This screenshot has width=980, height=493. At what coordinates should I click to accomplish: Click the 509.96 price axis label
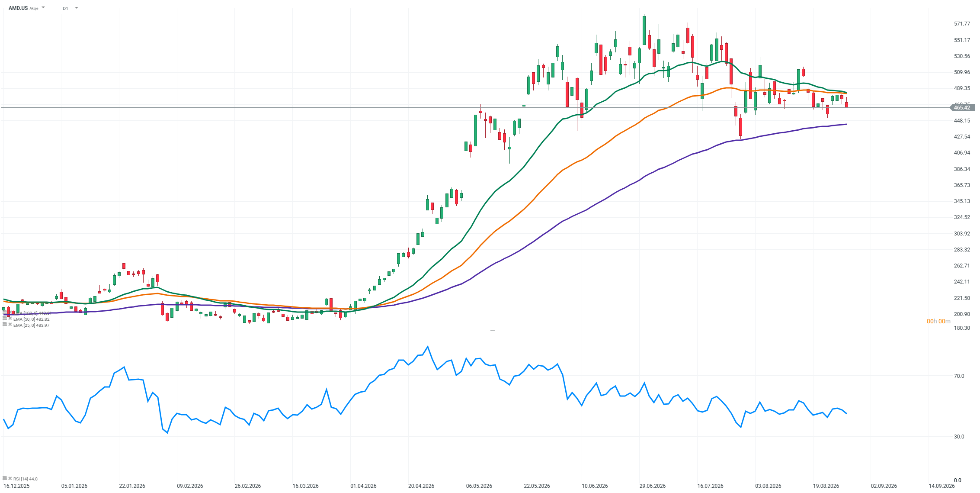[962, 72]
